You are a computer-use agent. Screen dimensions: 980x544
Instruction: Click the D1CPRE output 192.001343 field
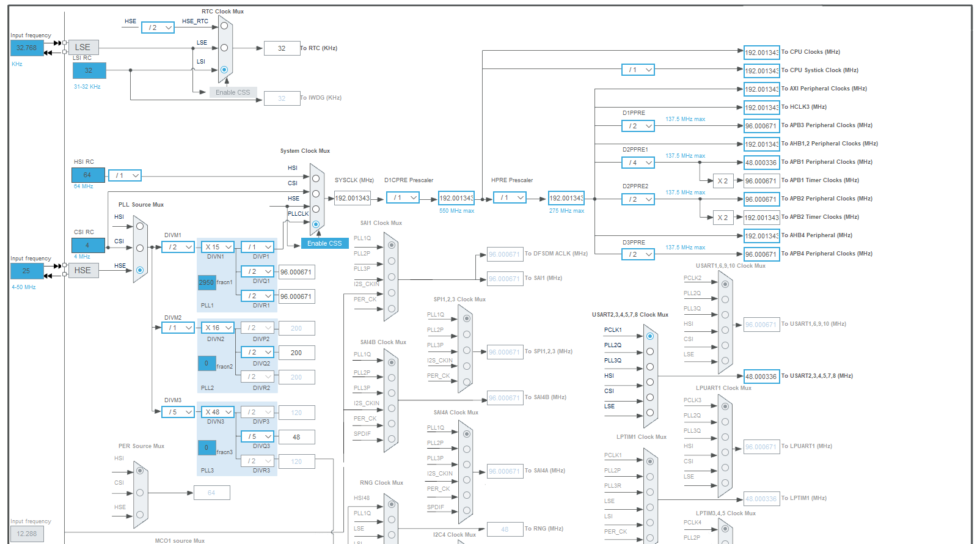[x=456, y=198]
